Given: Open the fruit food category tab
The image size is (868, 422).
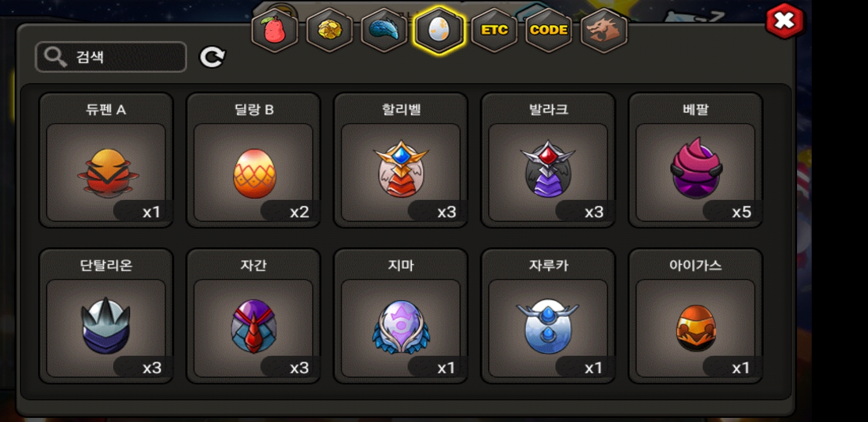Looking at the screenshot, I should pos(274,30).
